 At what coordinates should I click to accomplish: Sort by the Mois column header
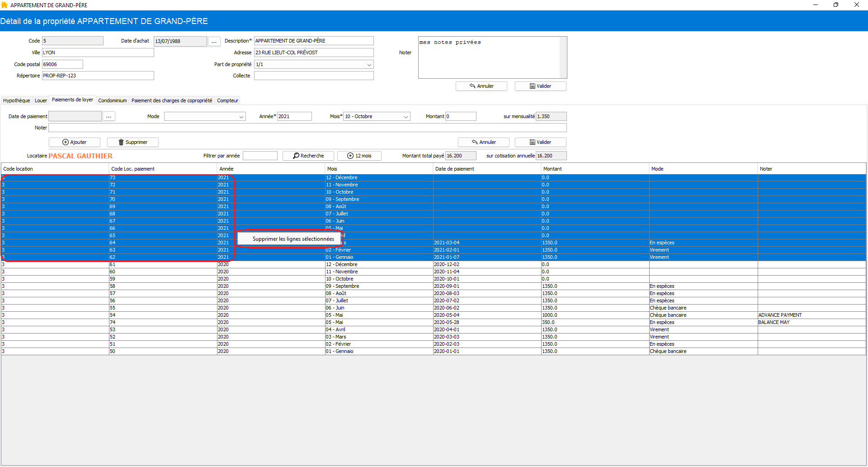pyautogui.click(x=379, y=169)
